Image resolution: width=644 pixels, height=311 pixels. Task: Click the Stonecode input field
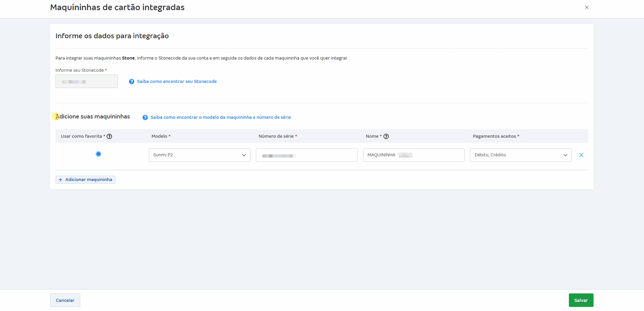(x=87, y=82)
